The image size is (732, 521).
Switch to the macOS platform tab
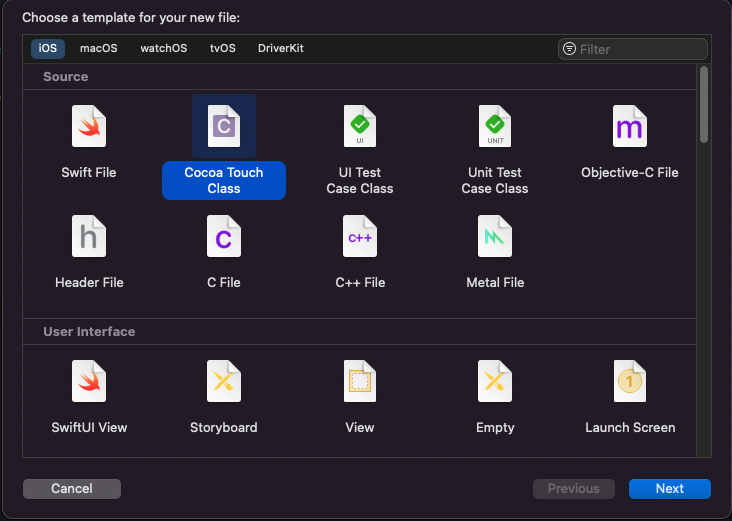[99, 49]
